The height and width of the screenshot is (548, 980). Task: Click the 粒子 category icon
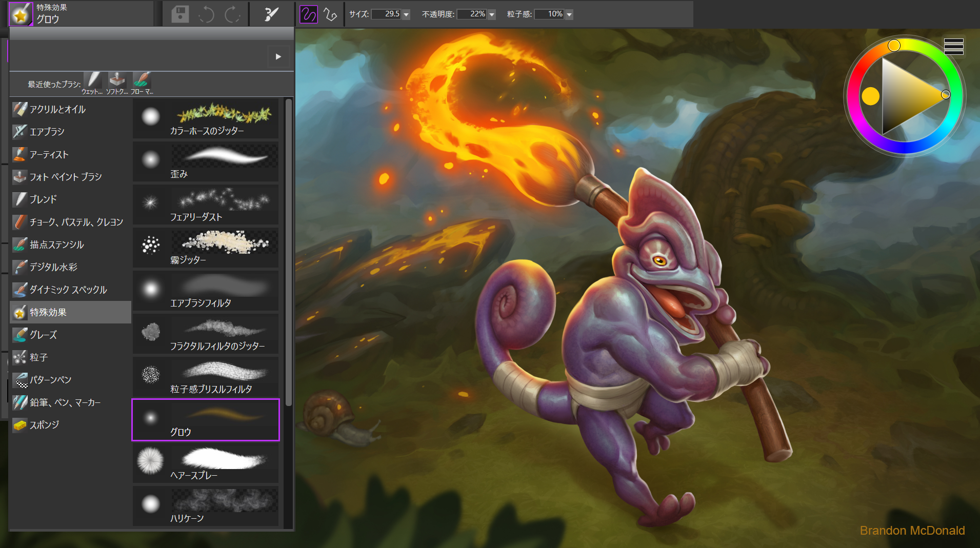[x=20, y=357]
